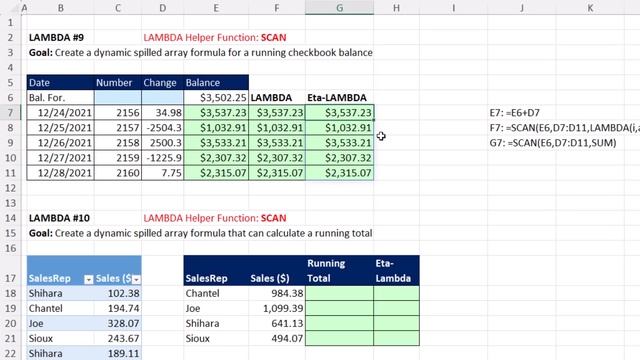Click Change value -2504.3
The width and height of the screenshot is (640, 360).
coord(162,128)
